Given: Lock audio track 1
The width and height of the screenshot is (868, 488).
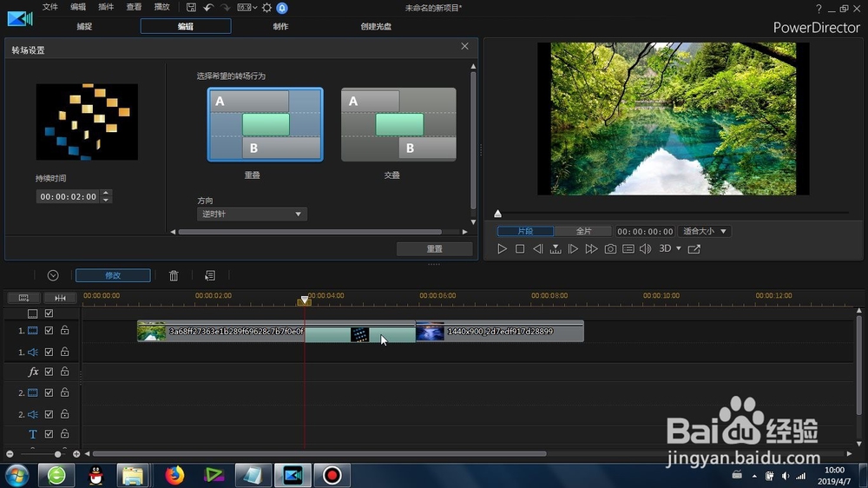Looking at the screenshot, I should [x=65, y=352].
